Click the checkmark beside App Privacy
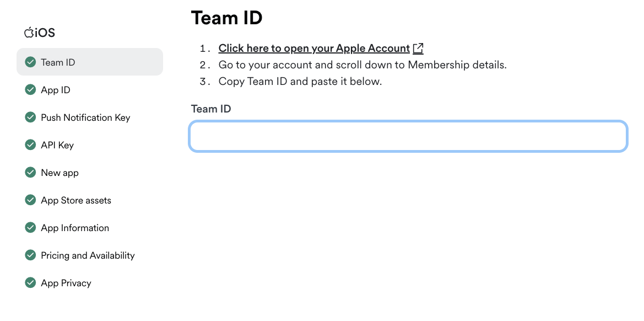The height and width of the screenshot is (321, 644). coord(30,282)
